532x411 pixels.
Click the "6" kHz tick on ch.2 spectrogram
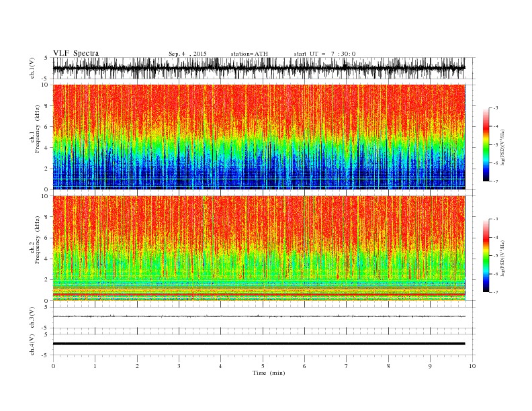click(46, 238)
